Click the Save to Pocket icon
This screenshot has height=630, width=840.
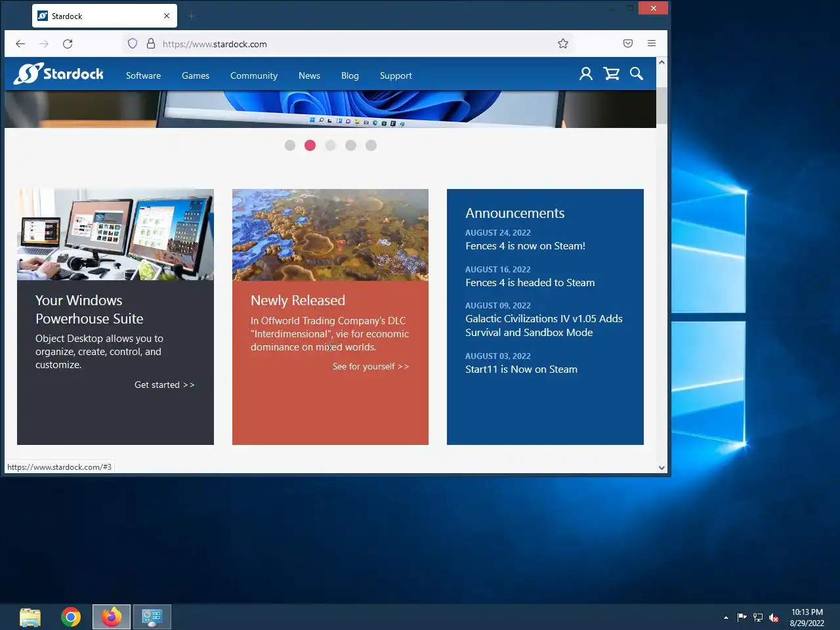pos(628,43)
